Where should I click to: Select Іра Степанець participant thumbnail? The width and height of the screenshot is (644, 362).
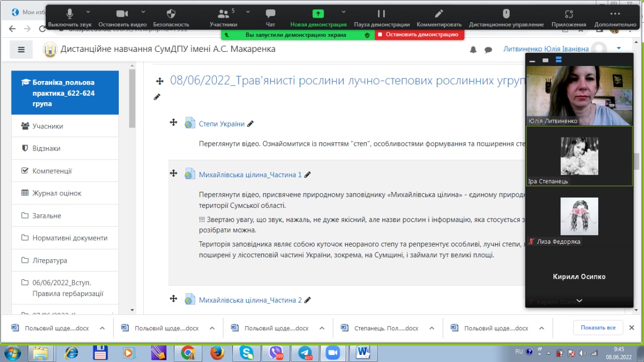[x=579, y=156]
